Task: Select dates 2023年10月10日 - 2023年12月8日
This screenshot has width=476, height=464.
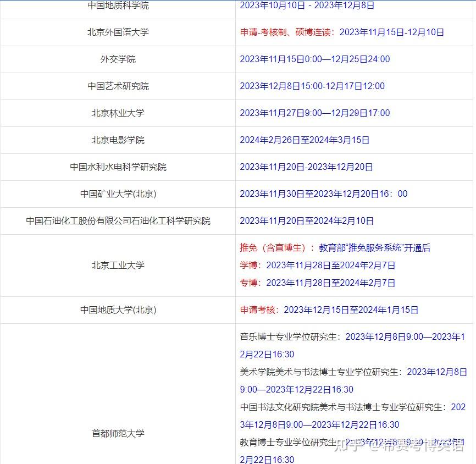Action: click(x=307, y=5)
